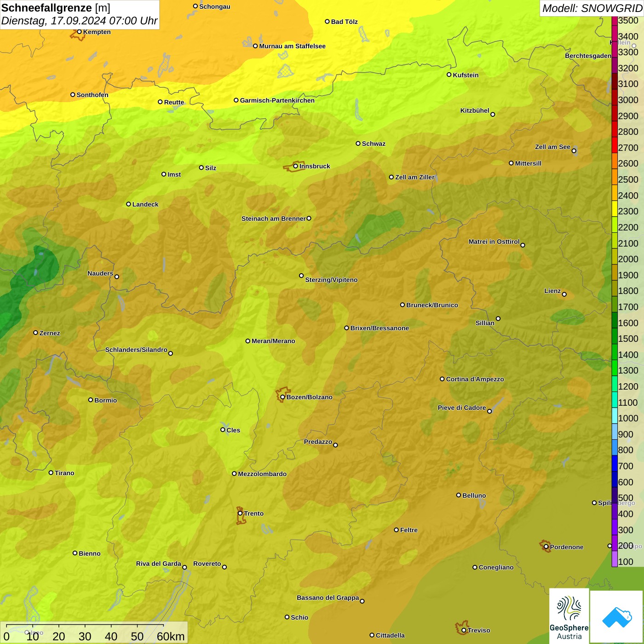The height and width of the screenshot is (644, 644).
Task: Click the 'Schlanders/Silandro' label
Action: point(136,350)
